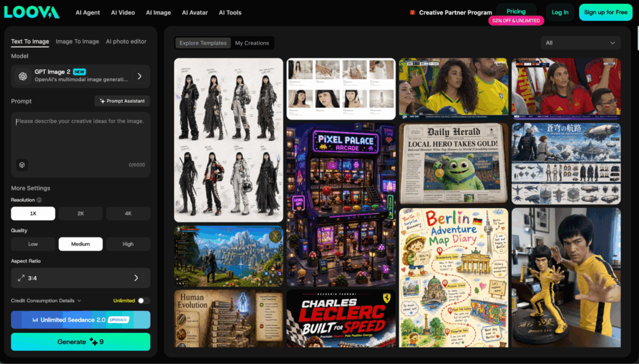This screenshot has height=364, width=639.
Task: Open the AI Avatar menu
Action: coord(195,12)
